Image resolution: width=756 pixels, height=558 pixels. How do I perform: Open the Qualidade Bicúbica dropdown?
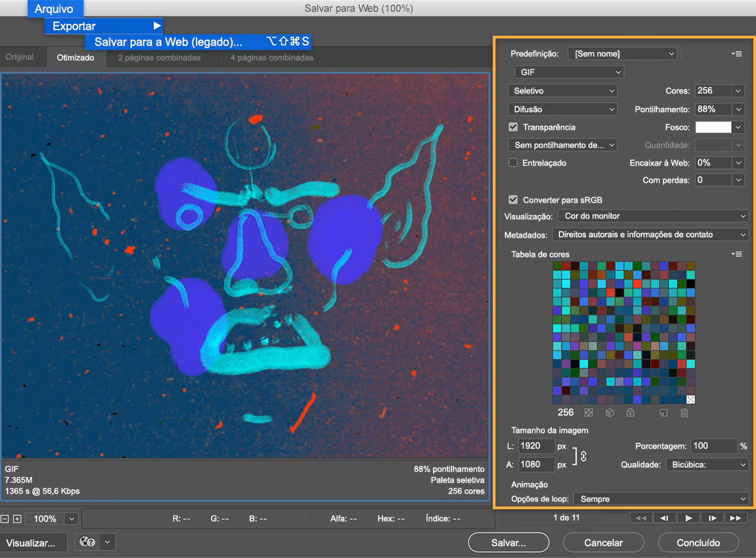point(707,465)
